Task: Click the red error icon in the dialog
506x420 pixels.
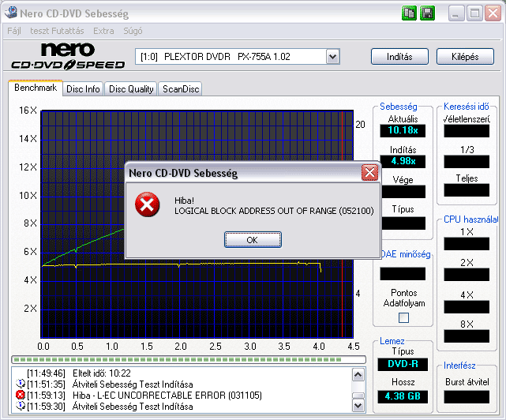Action: [x=147, y=204]
